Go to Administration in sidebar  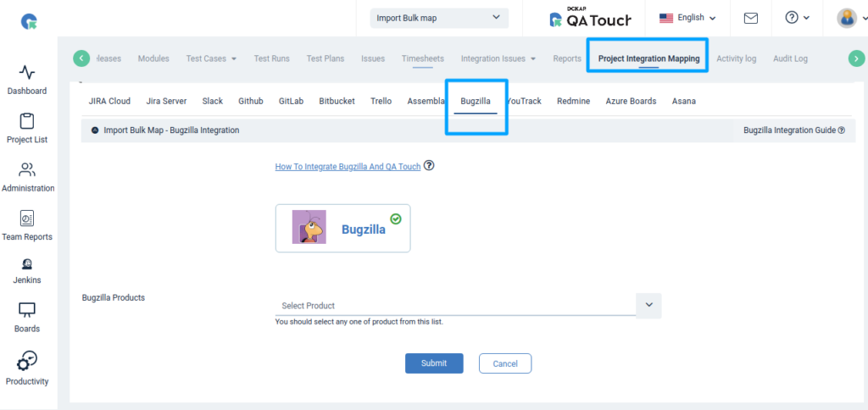point(27,170)
